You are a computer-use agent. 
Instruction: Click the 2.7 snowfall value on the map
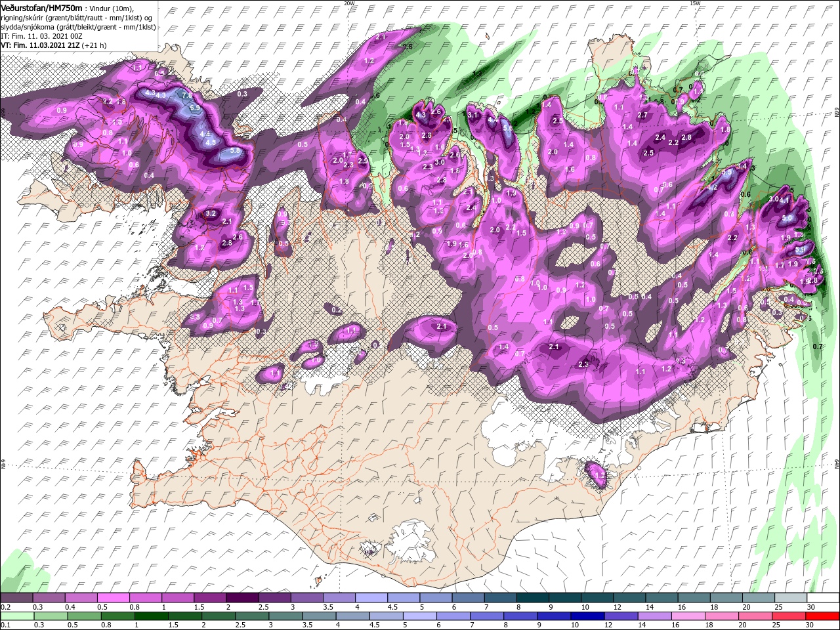(642, 115)
